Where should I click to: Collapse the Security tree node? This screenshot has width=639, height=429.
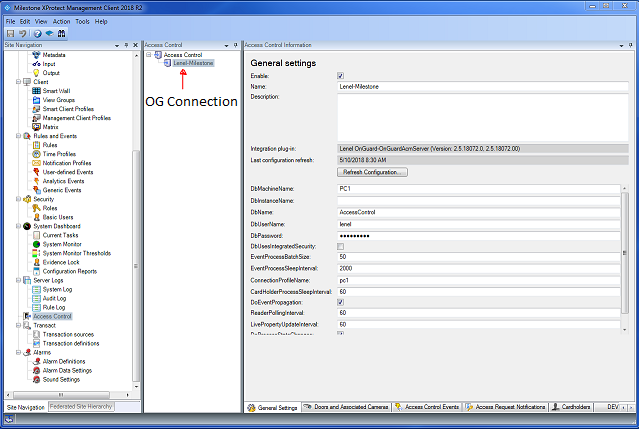coord(18,199)
